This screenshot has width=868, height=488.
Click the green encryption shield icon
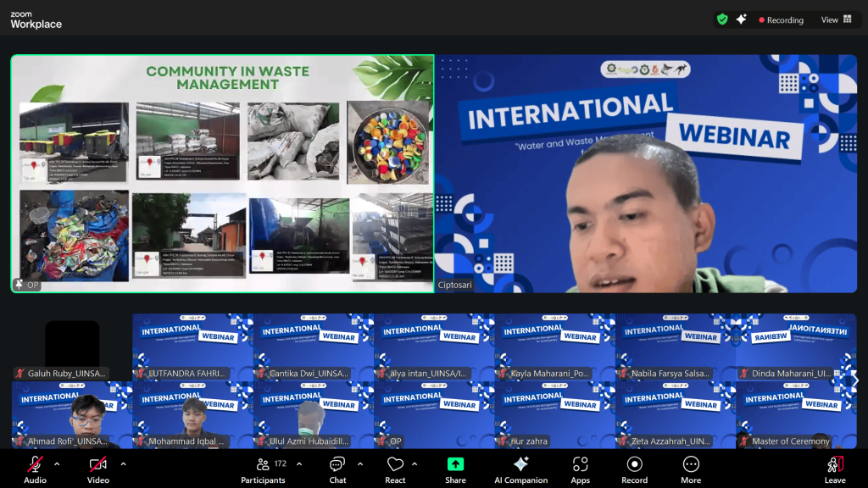coord(722,19)
